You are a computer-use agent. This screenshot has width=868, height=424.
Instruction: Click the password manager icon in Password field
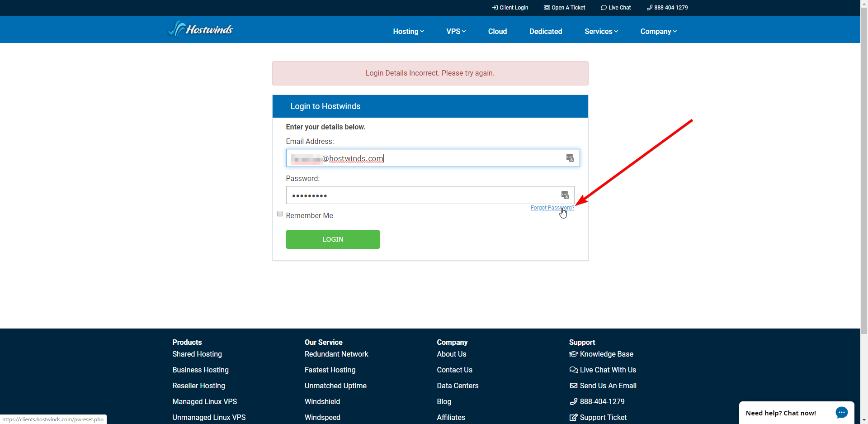pos(565,195)
